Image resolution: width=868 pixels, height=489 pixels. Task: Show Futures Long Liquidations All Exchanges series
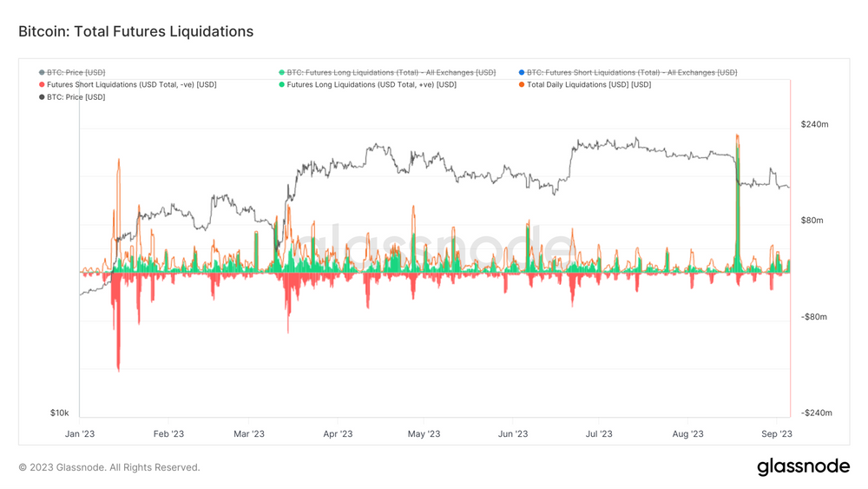391,73
